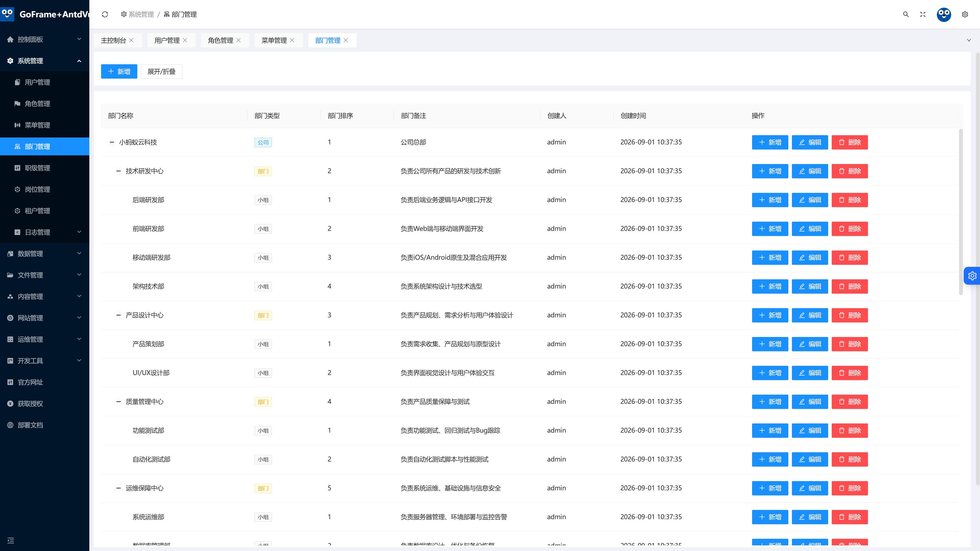Click the refresh icon in header
This screenshot has width=980, height=551.
point(105,15)
